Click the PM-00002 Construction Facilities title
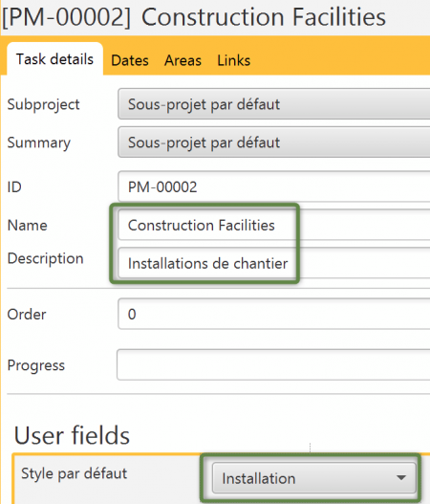Image resolution: width=430 pixels, height=504 pixels. click(x=194, y=17)
